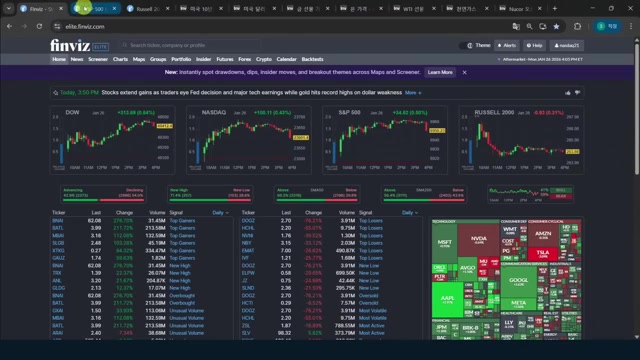Click New High signal in TRX row
The image size is (640, 360).
click(180, 273)
